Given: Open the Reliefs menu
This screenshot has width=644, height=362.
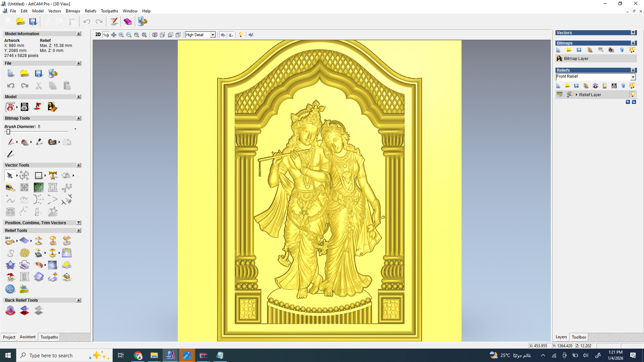Looking at the screenshot, I should tap(90, 11).
